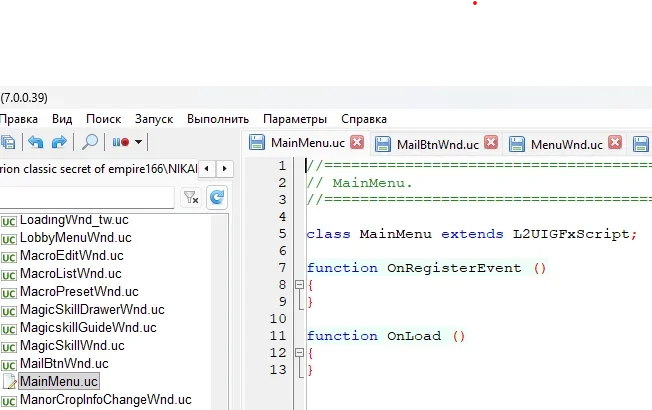
Task: Collapse the OnRegisterEvent function fold
Action: pyautogui.click(x=297, y=285)
